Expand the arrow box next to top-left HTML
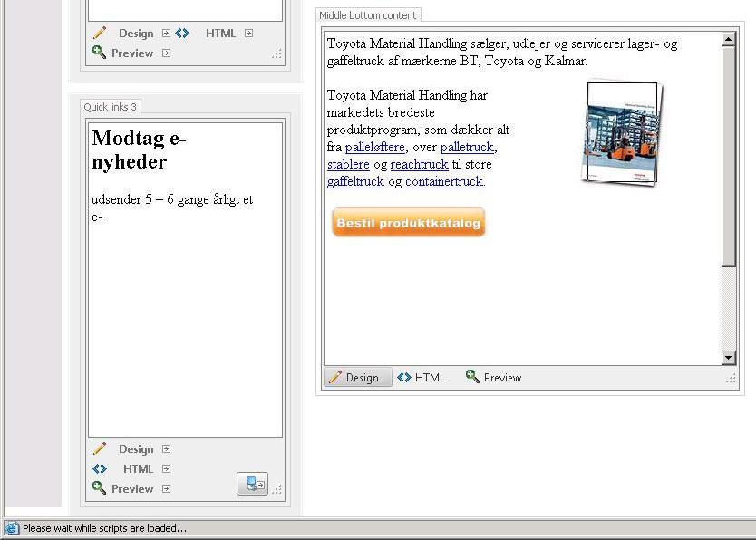 [248, 33]
